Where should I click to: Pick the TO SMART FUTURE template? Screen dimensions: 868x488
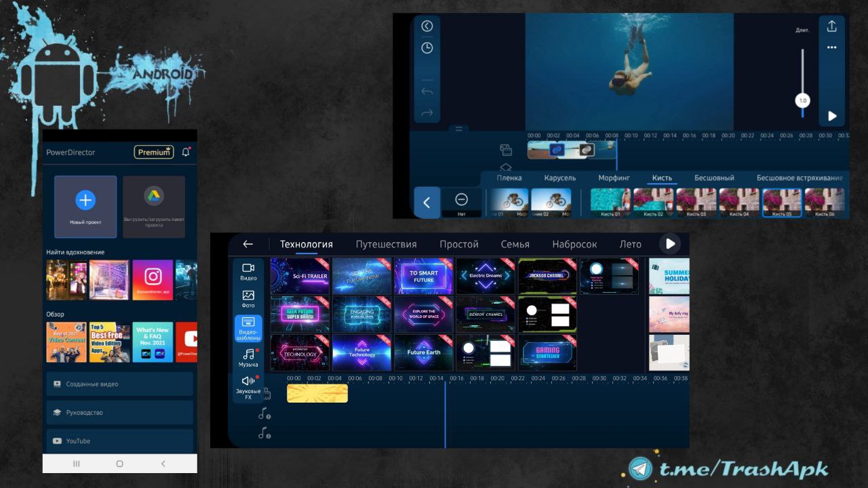(x=423, y=276)
